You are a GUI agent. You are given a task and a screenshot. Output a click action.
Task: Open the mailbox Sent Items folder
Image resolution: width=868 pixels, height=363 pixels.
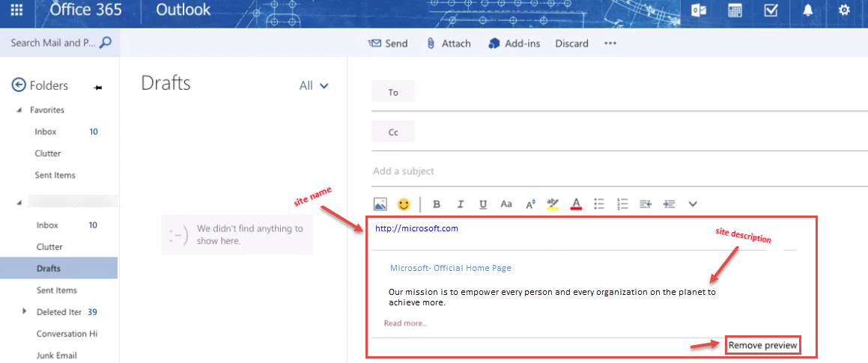tap(56, 290)
